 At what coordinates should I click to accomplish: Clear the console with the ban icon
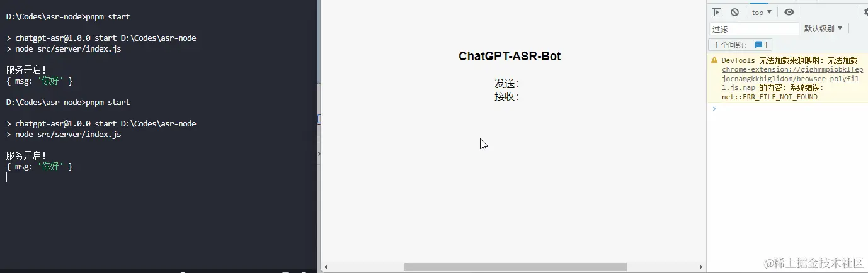[x=734, y=12]
